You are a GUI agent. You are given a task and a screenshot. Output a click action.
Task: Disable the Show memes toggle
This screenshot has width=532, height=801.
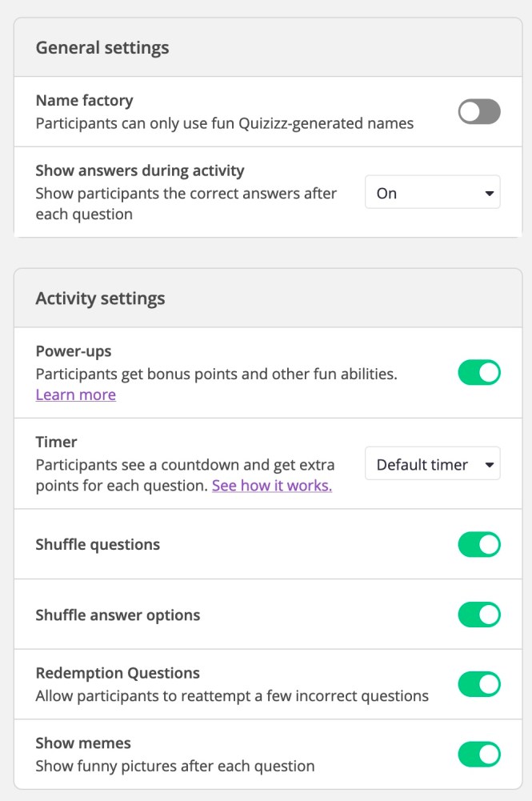(479, 754)
